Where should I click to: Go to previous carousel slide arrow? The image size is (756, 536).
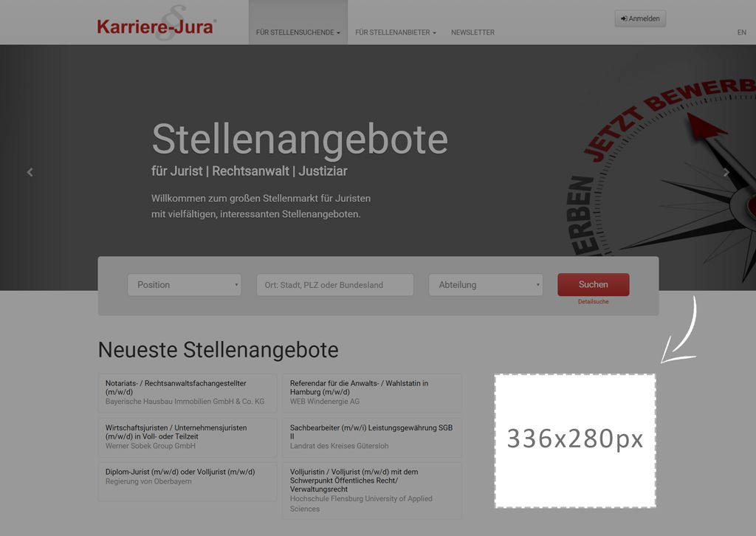tap(30, 172)
